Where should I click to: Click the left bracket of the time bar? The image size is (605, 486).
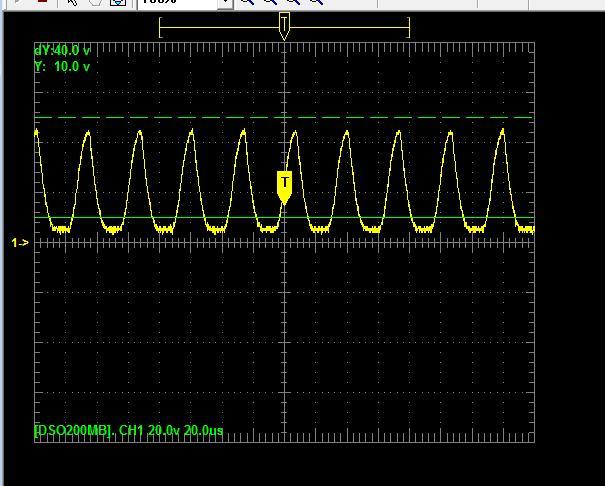tap(160, 28)
